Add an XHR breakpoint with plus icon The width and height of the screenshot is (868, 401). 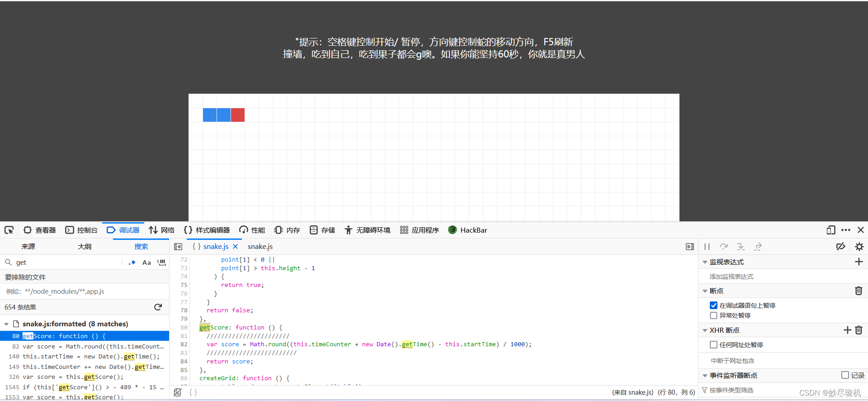(x=848, y=330)
